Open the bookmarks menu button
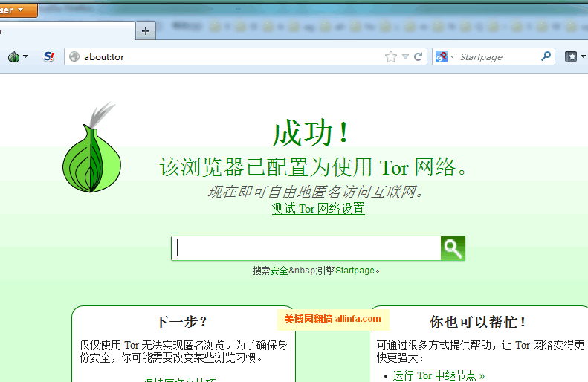This screenshot has width=588, height=382. coord(571,56)
